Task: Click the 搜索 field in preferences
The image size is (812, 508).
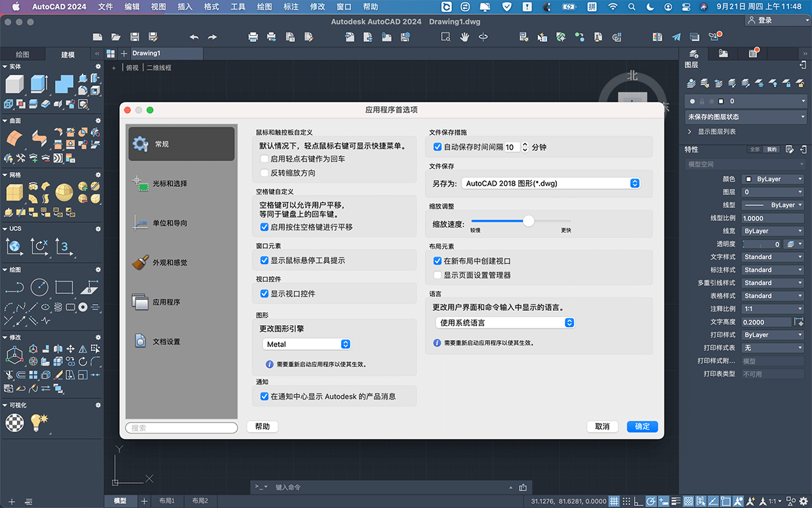Action: tap(181, 427)
